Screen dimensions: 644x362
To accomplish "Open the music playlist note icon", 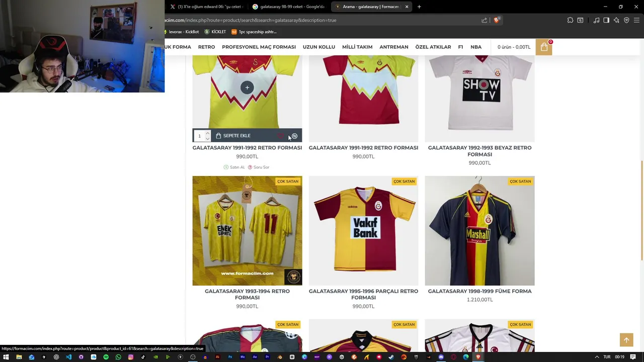I will [x=596, y=20].
